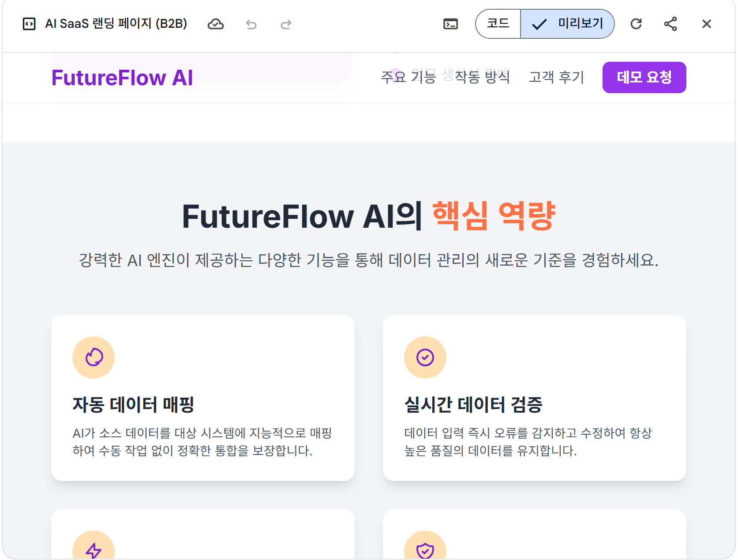Open 고객 후기 nav link

(x=557, y=77)
